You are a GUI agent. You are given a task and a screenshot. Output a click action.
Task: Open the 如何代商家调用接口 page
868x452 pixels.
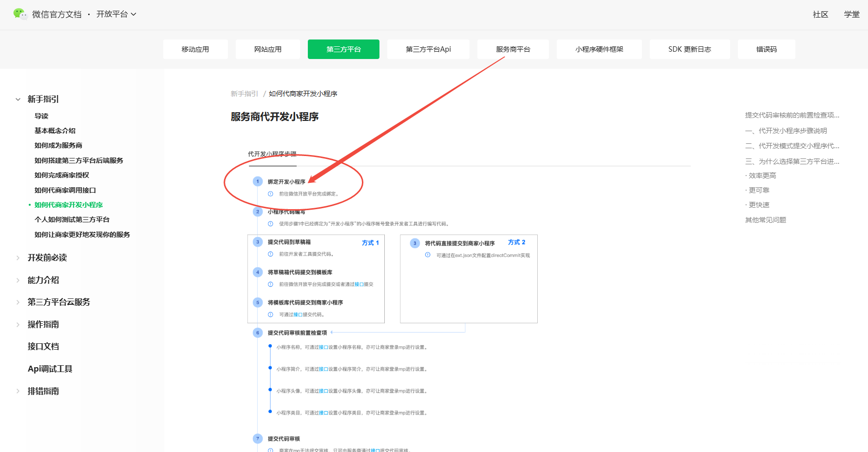65,190
